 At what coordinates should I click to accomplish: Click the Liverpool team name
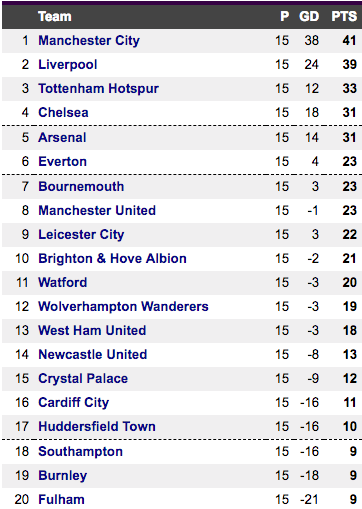point(68,65)
